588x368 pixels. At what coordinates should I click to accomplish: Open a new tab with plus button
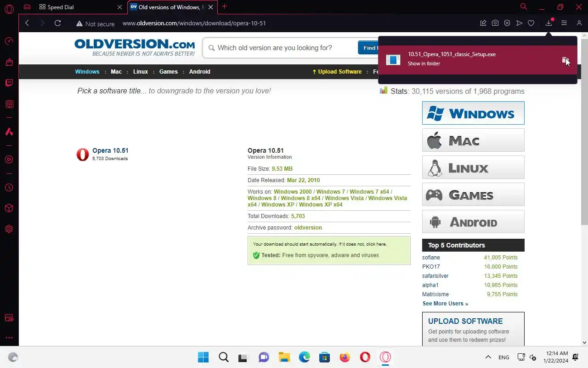224,6
